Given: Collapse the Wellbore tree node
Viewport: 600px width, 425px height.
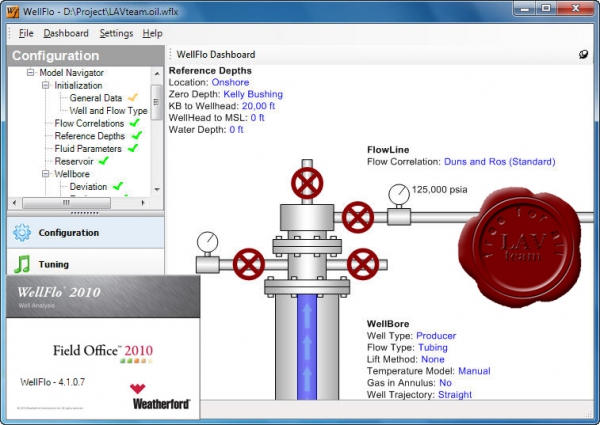Looking at the screenshot, I should pos(45,174).
